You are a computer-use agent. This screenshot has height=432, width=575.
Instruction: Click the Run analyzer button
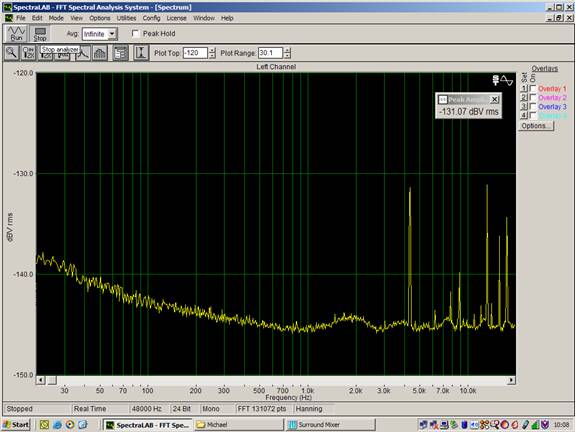click(x=16, y=33)
